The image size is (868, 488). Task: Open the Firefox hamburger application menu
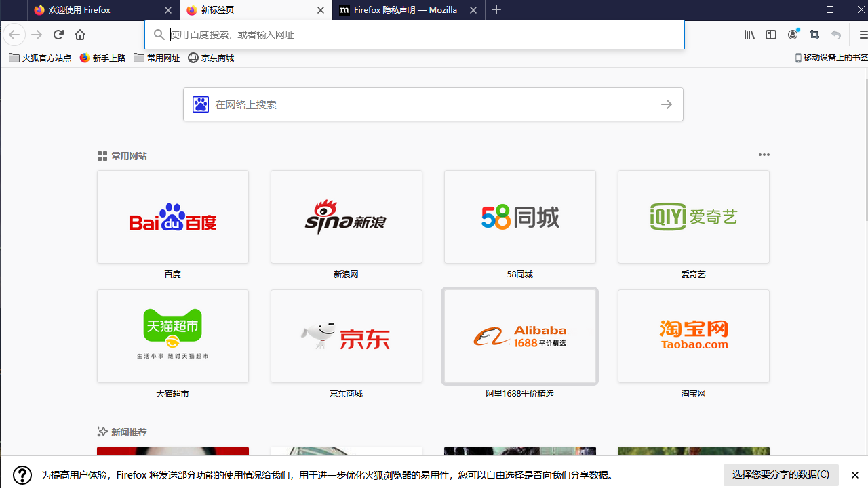863,35
